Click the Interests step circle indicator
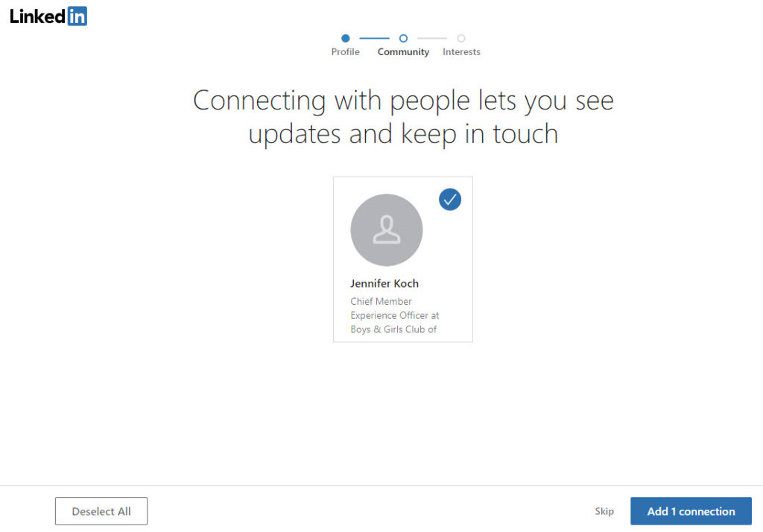 click(x=460, y=38)
